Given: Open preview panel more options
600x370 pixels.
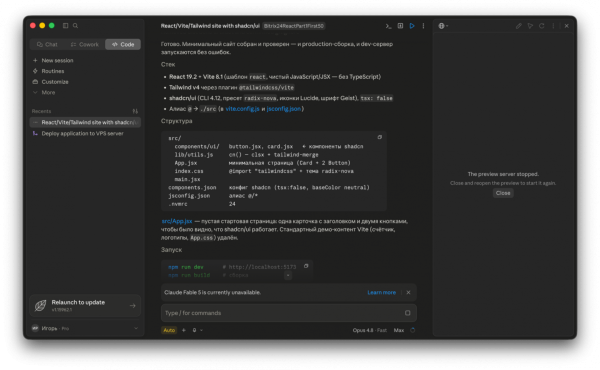Looking at the screenshot, I should [553, 26].
